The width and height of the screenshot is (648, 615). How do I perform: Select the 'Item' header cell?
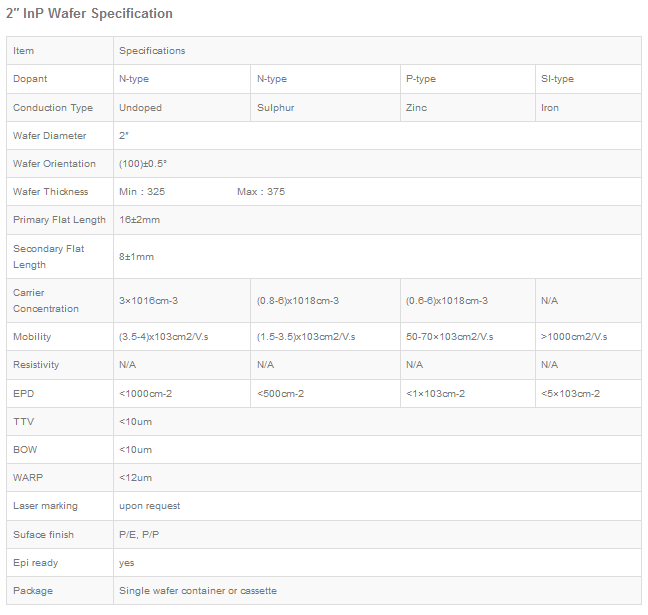24,51
